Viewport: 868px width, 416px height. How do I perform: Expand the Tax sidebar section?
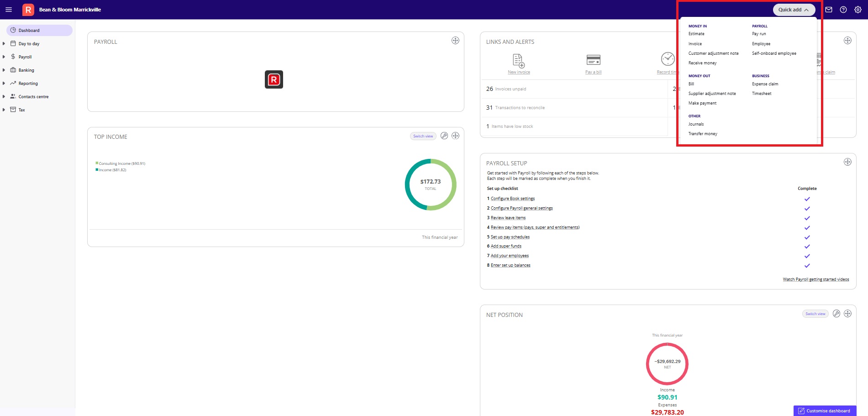(x=4, y=110)
